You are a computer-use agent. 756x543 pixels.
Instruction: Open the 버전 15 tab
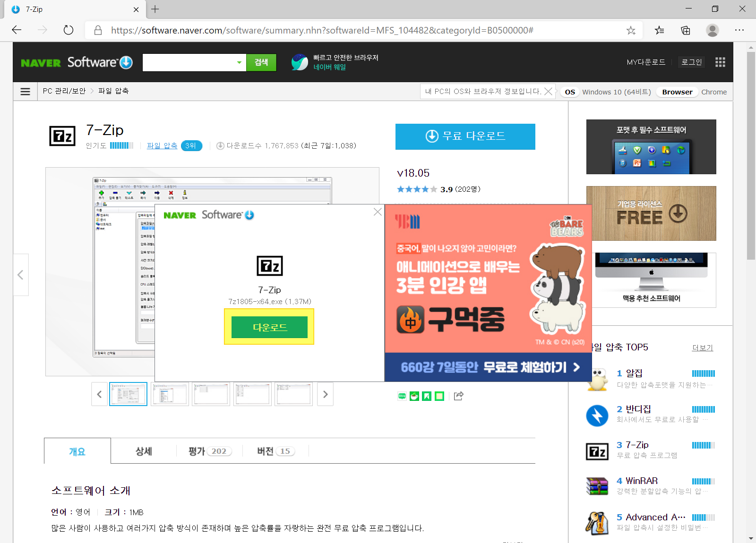point(276,451)
